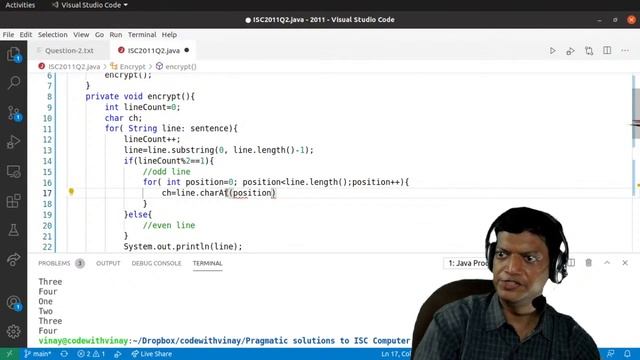Viewport: 640px width, 360px height.
Task: Click Live Share in status bar
Action: [x=151, y=354]
